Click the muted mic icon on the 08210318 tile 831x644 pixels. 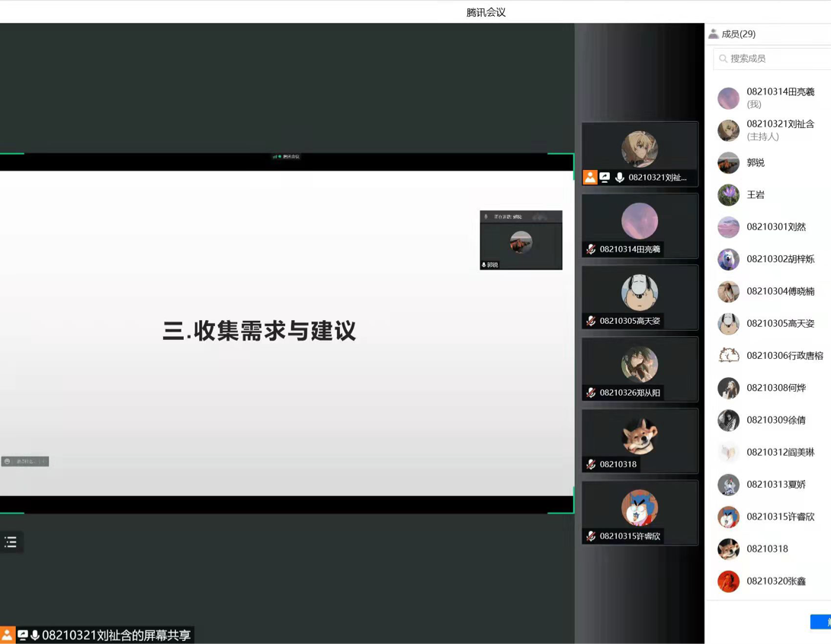591,464
